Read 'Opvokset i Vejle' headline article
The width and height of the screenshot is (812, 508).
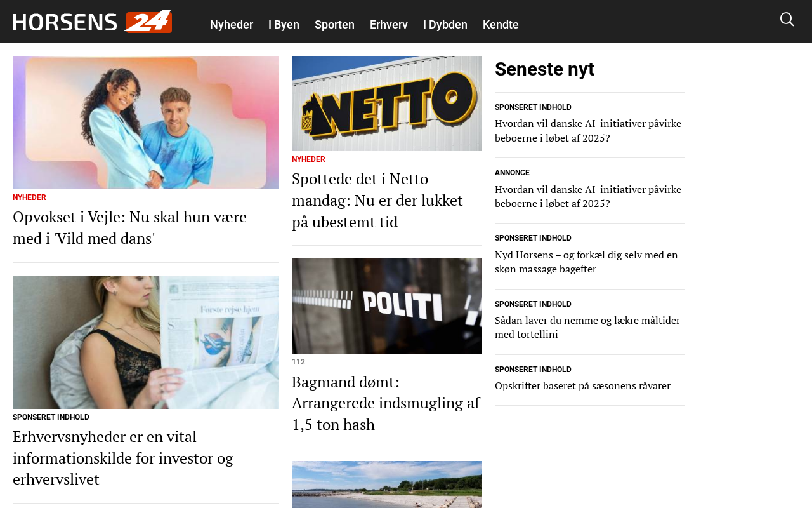point(130,227)
